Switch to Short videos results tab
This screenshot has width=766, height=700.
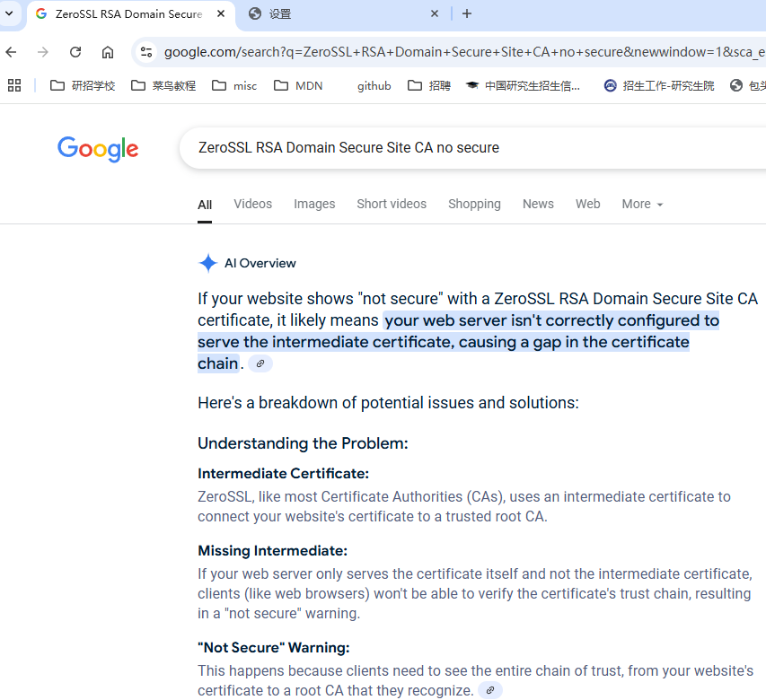(392, 204)
